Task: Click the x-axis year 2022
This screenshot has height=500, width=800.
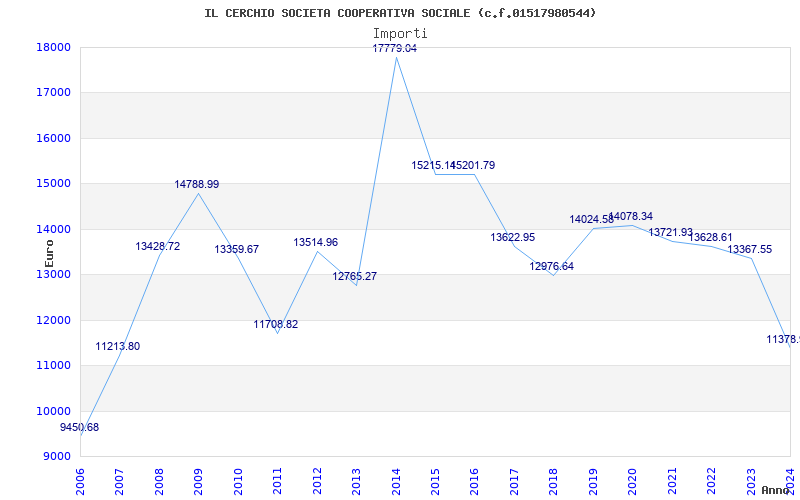Action: tap(711, 481)
